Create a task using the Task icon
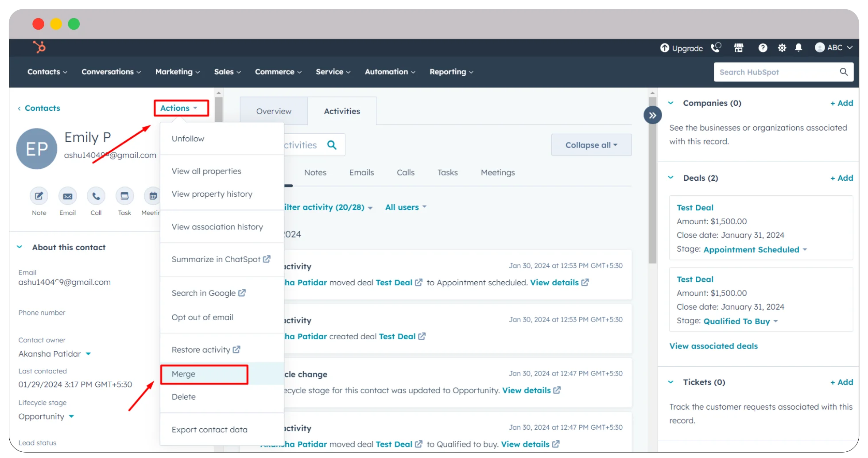Image resolution: width=868 pixels, height=458 pixels. [124, 196]
